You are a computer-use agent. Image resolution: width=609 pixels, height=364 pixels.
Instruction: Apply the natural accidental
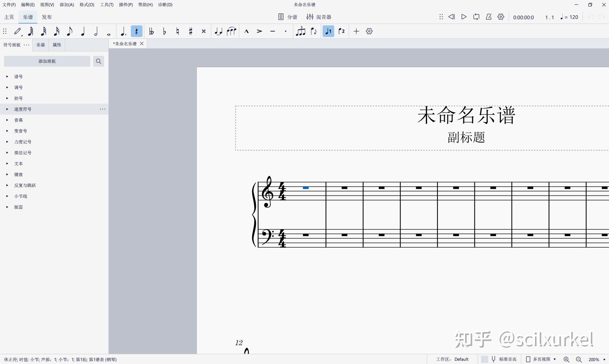coord(178,32)
